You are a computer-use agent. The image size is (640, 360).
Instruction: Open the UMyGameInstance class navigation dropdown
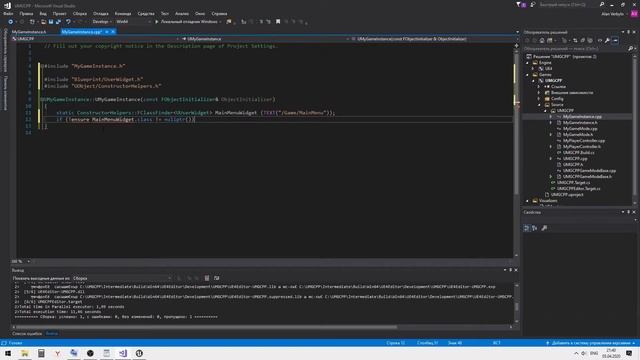(x=265, y=39)
